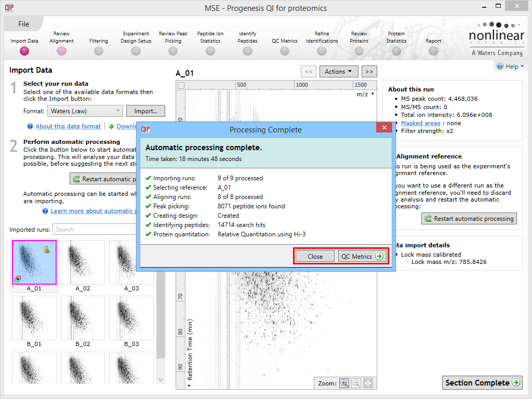Click the zoom in magnifier icon
The width and height of the screenshot is (532, 399).
[344, 383]
